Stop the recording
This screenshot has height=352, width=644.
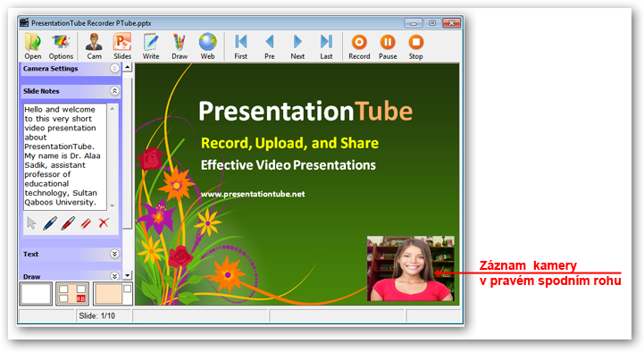tap(415, 46)
